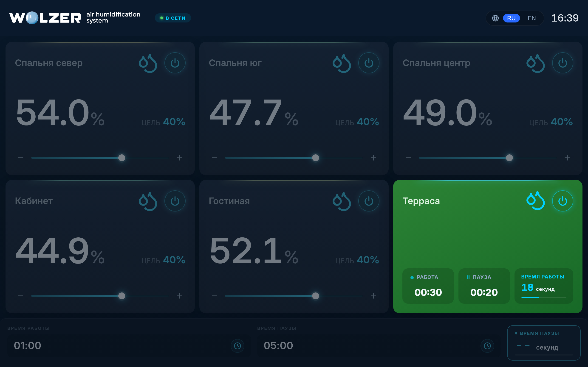Click the humidity droplet icon in Кабинет
The width and height of the screenshot is (588, 367).
(x=148, y=201)
